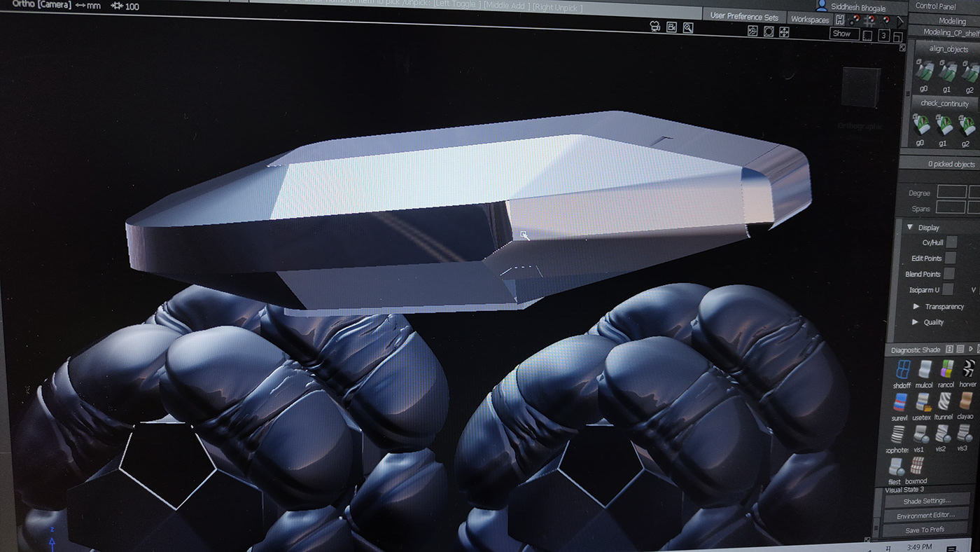Viewport: 980px width, 552px height.
Task: Select the shdoff diagnostic shade icon
Action: 903,370
